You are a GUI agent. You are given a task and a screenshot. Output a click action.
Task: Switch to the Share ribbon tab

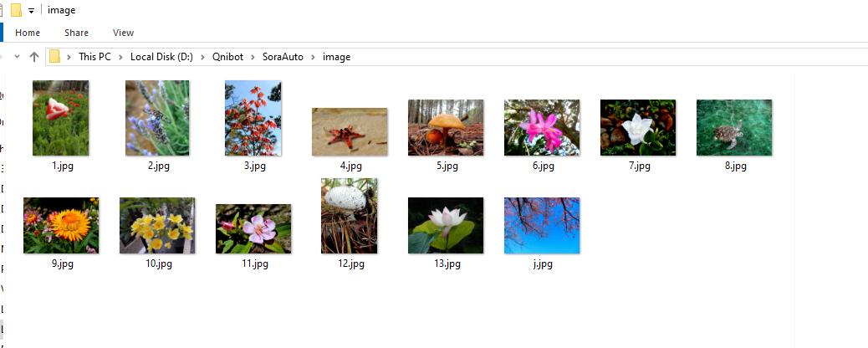tap(76, 33)
